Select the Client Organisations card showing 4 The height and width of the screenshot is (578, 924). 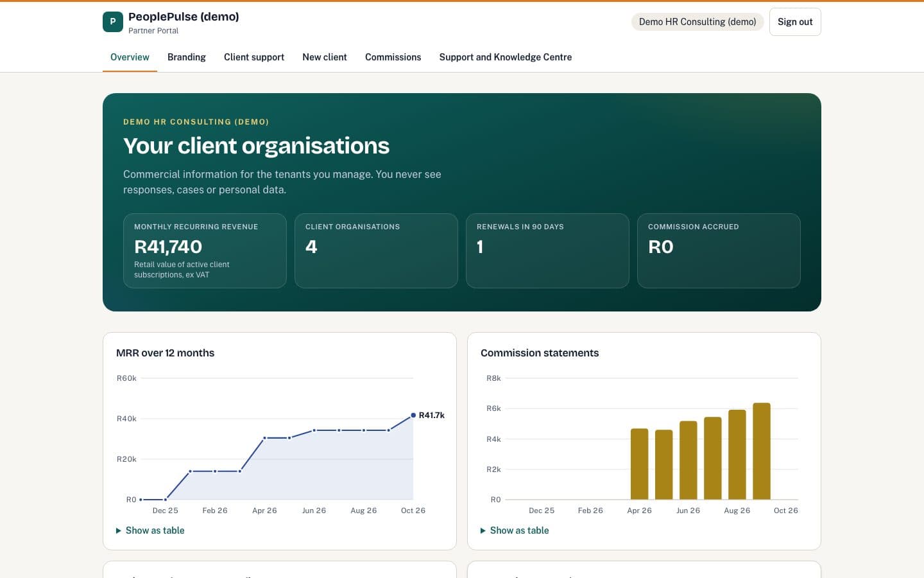click(376, 250)
